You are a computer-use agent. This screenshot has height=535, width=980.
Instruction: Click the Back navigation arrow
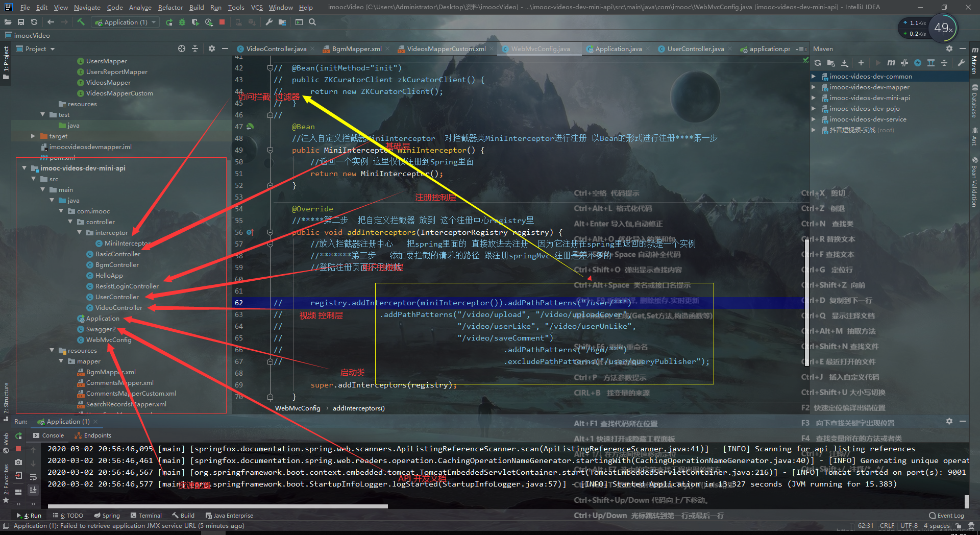[x=51, y=22]
